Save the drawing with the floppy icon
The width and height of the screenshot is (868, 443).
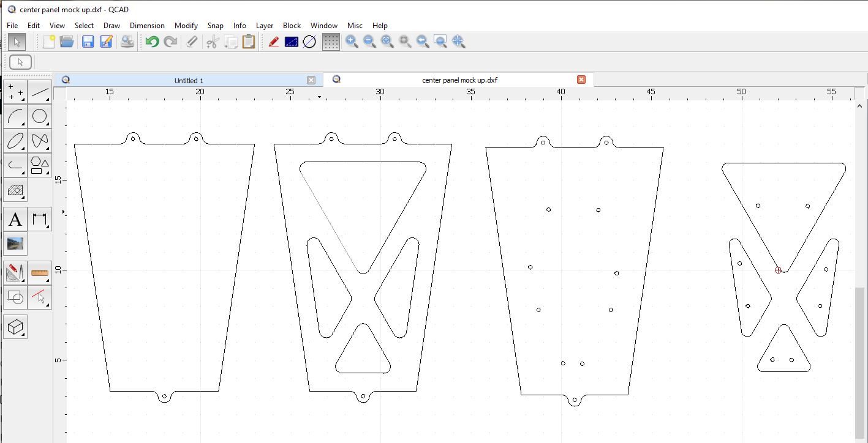tap(88, 42)
